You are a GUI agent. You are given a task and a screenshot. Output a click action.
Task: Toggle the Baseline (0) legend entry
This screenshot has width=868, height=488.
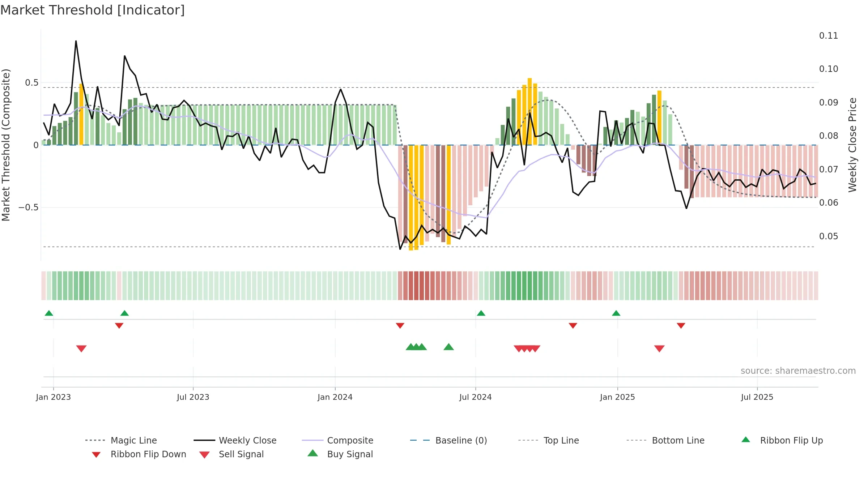coord(448,440)
